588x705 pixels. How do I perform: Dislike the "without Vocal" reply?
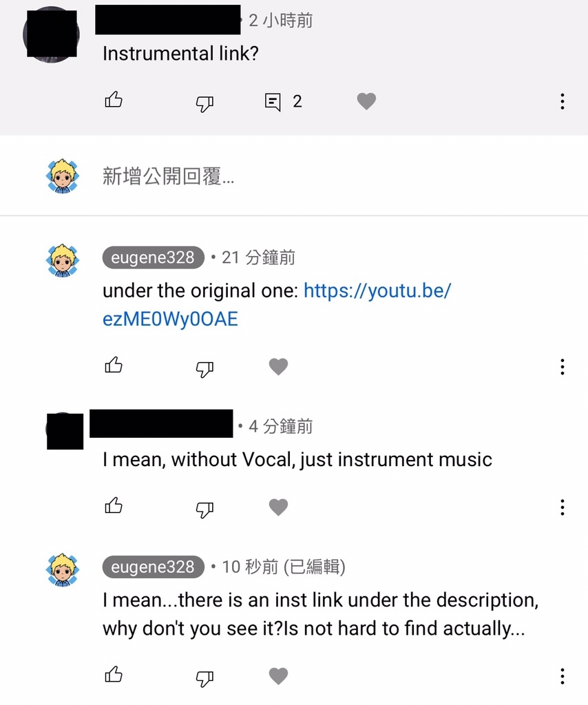tap(204, 509)
